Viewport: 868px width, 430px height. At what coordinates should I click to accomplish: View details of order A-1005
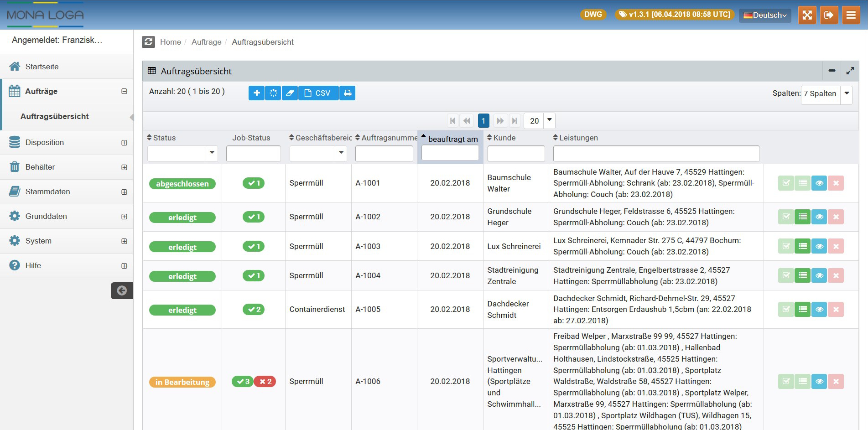[819, 309]
